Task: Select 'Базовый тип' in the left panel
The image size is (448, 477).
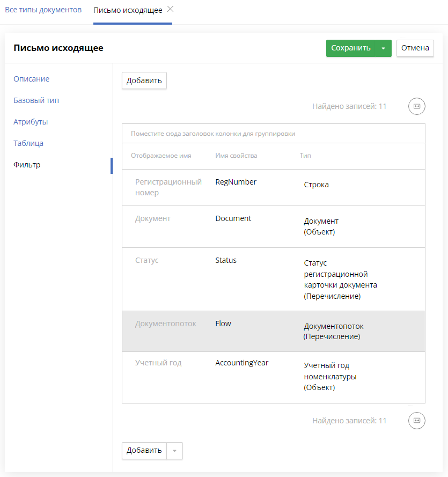Action: [x=35, y=100]
